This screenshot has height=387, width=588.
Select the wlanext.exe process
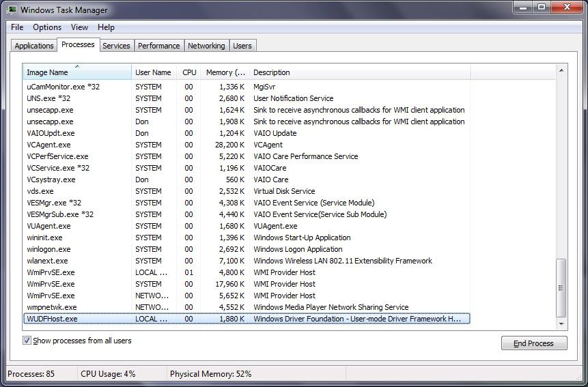tap(247, 261)
